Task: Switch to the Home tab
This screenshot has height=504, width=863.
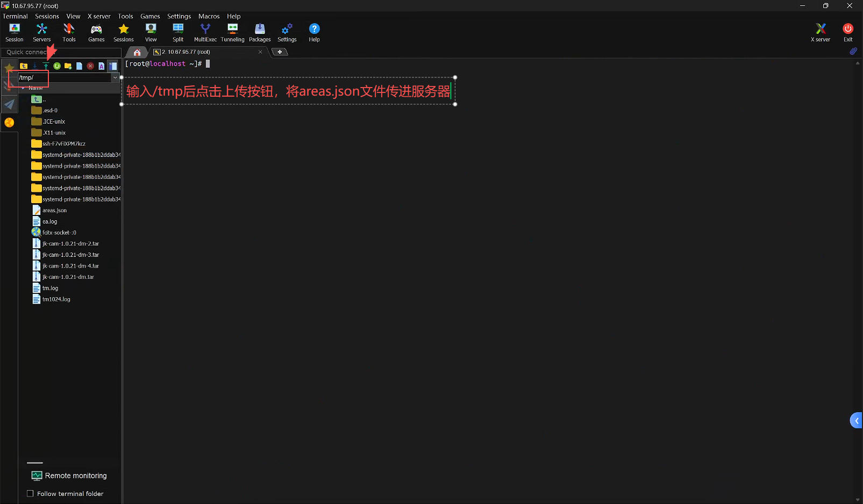Action: point(137,52)
